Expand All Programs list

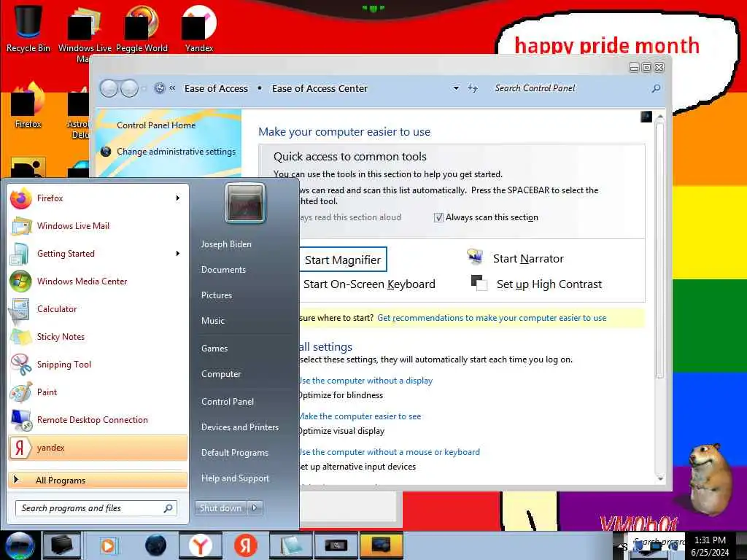point(98,480)
